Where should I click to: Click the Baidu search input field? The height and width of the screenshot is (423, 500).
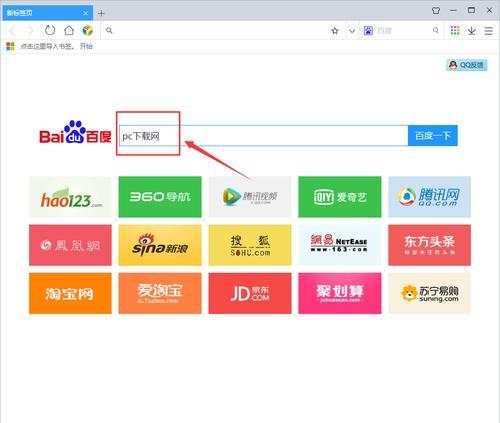click(263, 136)
